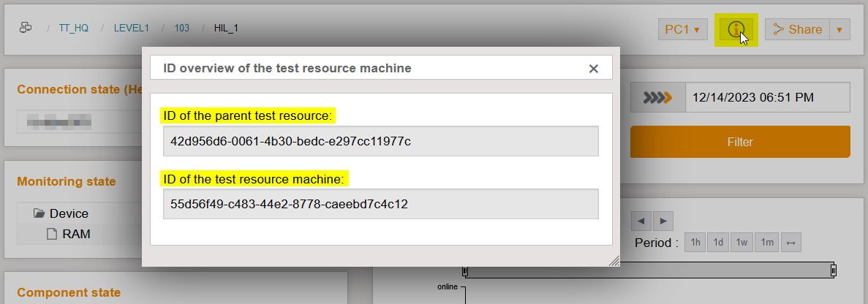Click the Share button
The image size is (868, 304).
coord(797,30)
